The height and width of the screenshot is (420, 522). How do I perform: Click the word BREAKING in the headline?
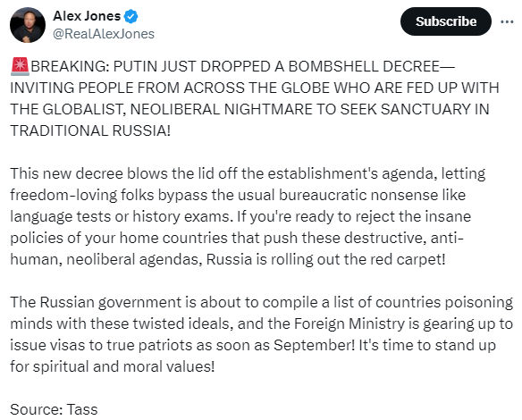click(x=69, y=66)
